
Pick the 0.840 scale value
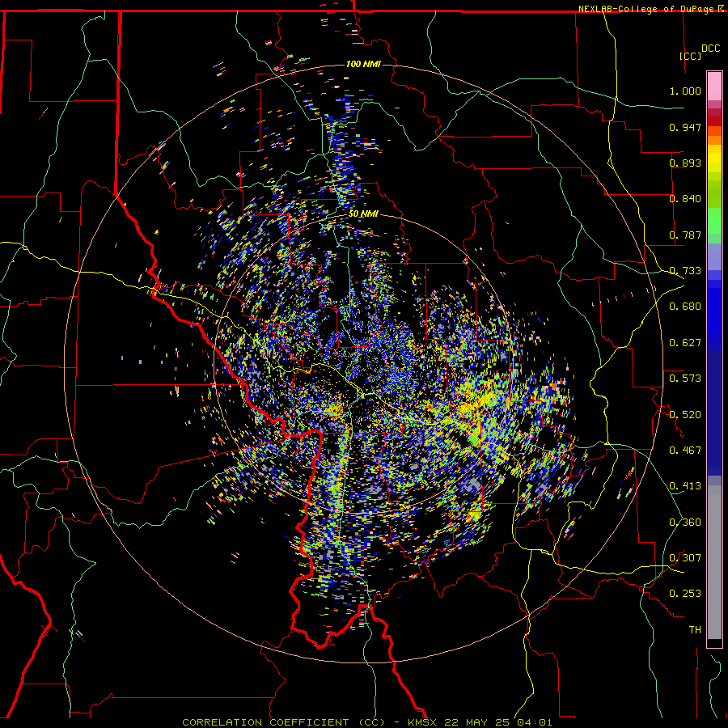(685, 199)
